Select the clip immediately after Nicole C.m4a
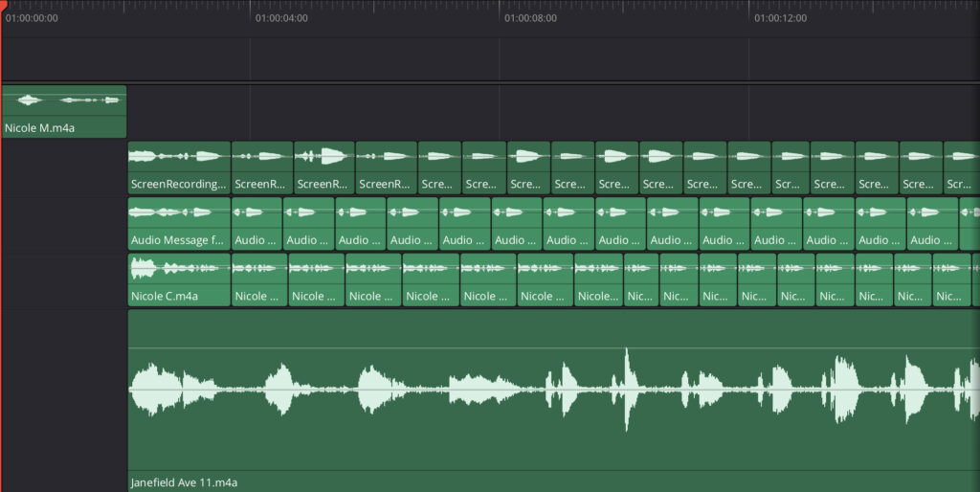Viewport: 980px width, 492px height. pyautogui.click(x=259, y=280)
